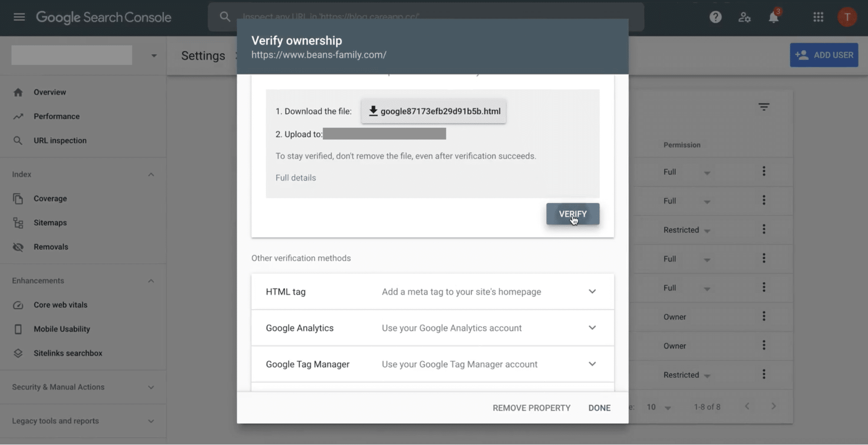Click the filter icon in users table
The width and height of the screenshot is (868, 445).
[764, 107]
